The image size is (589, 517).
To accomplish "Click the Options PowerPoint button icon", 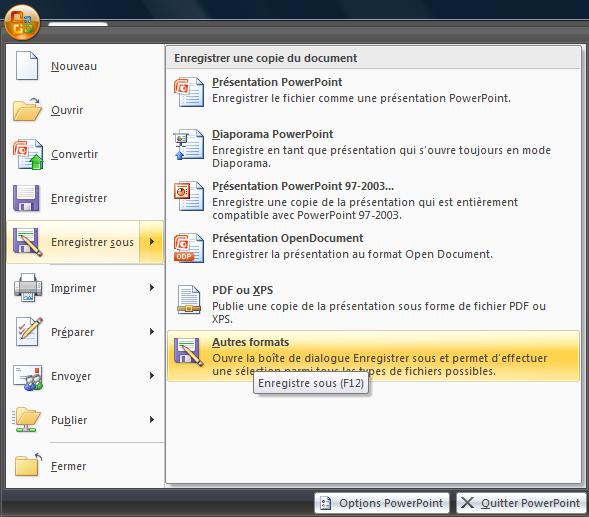I will click(x=325, y=503).
